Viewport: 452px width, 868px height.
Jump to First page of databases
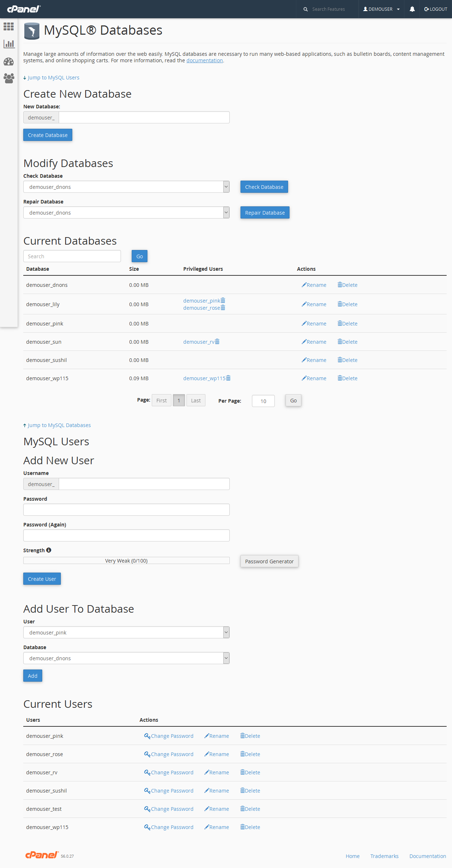click(x=161, y=401)
